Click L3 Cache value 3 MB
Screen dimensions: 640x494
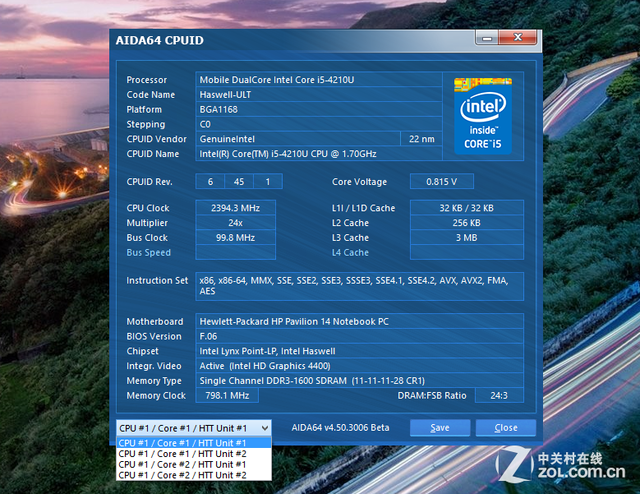coord(467,237)
